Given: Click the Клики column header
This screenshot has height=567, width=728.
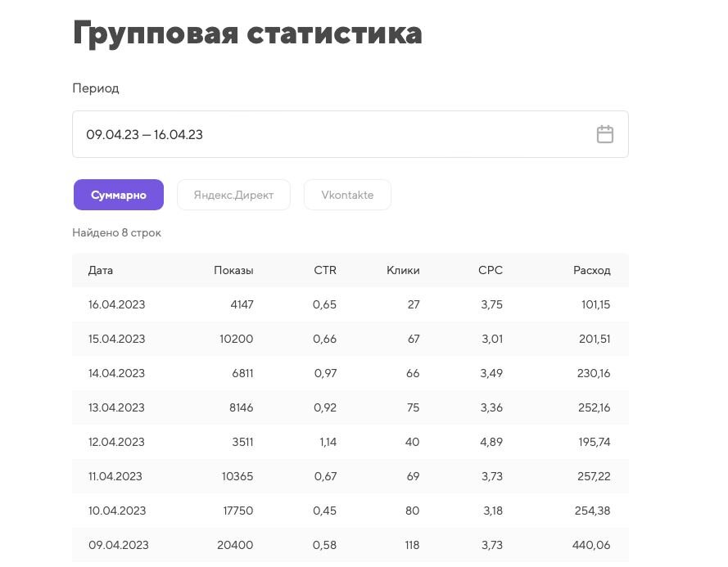Looking at the screenshot, I should (x=403, y=270).
